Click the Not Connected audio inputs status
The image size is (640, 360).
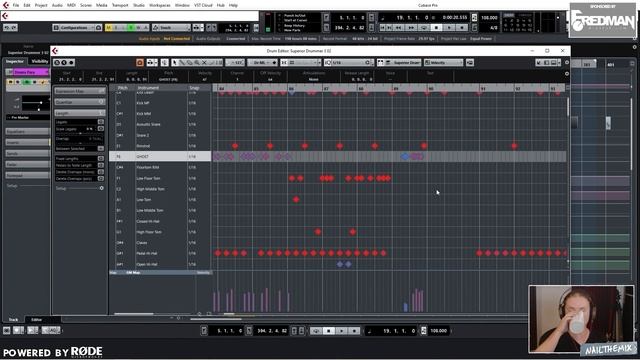(x=177, y=39)
